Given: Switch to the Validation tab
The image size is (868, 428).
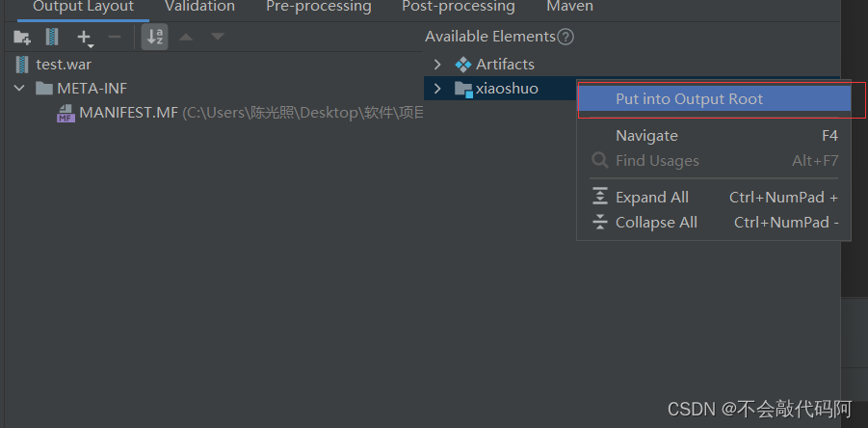Looking at the screenshot, I should [x=199, y=7].
